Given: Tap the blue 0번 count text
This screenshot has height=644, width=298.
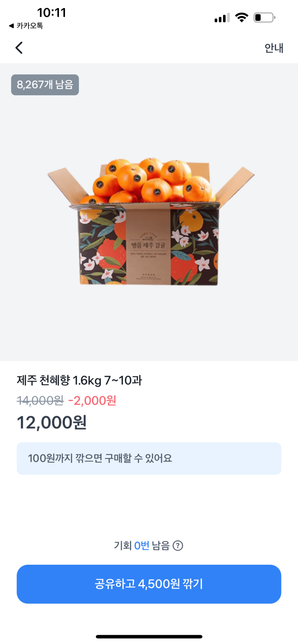Looking at the screenshot, I should click(x=142, y=545).
